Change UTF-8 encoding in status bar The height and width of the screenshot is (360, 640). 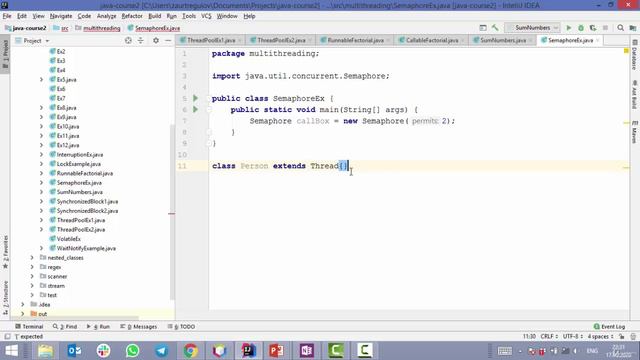tap(573, 337)
